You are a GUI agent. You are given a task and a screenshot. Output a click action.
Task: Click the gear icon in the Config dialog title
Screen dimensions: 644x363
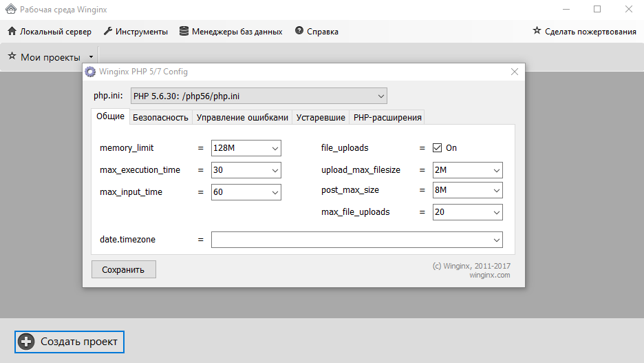pos(90,72)
